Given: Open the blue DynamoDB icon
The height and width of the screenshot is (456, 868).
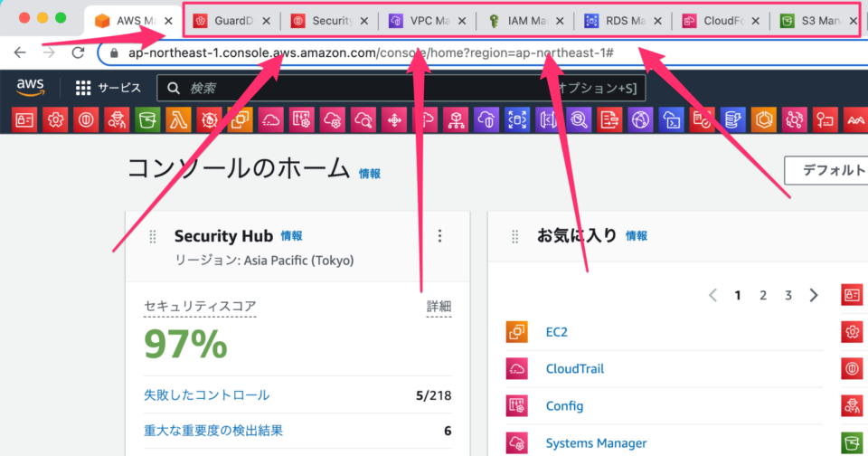Looking at the screenshot, I should click(733, 119).
